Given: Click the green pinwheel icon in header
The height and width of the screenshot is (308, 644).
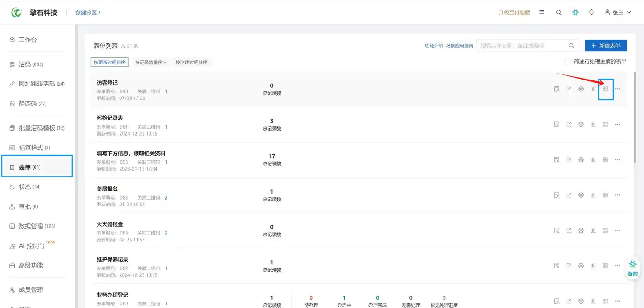Looking at the screenshot, I should pos(575,12).
